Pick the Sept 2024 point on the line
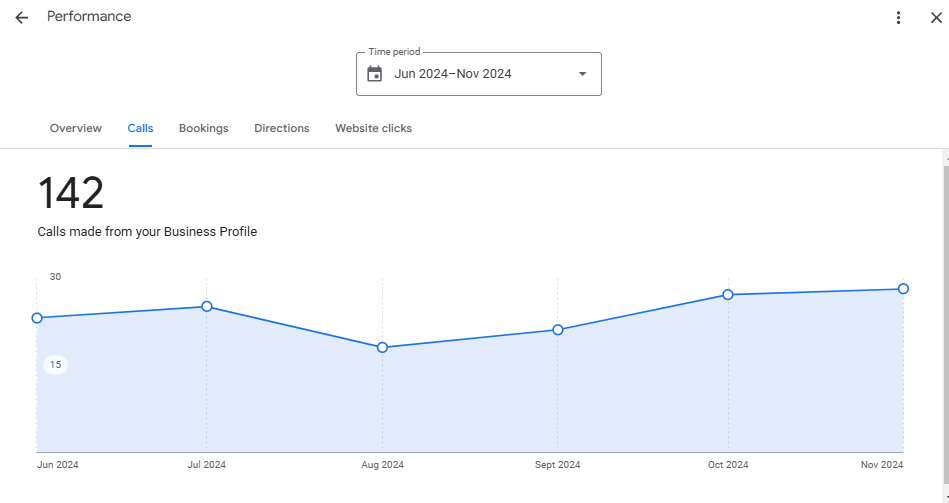The width and height of the screenshot is (949, 503). pyautogui.click(x=558, y=329)
